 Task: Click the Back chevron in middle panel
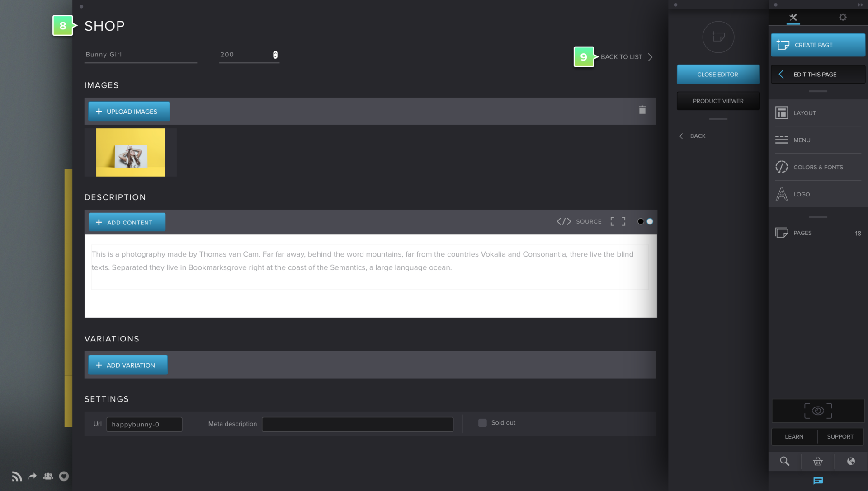pos(681,136)
